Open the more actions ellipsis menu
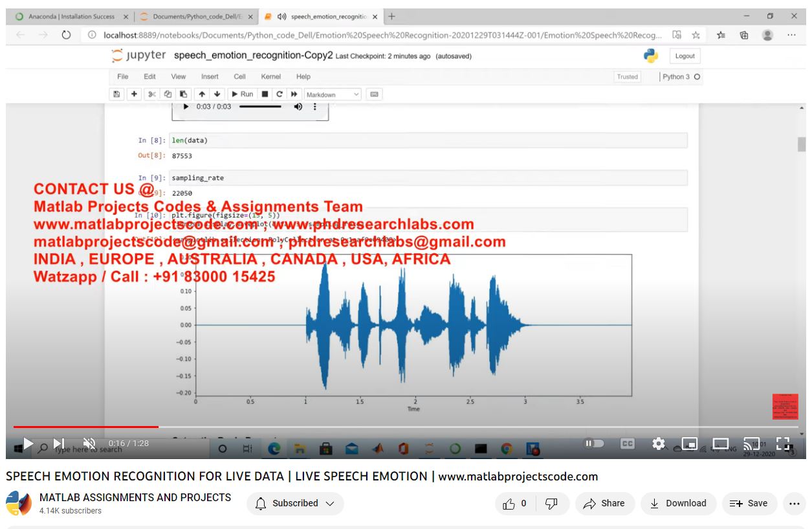 pos(795,503)
